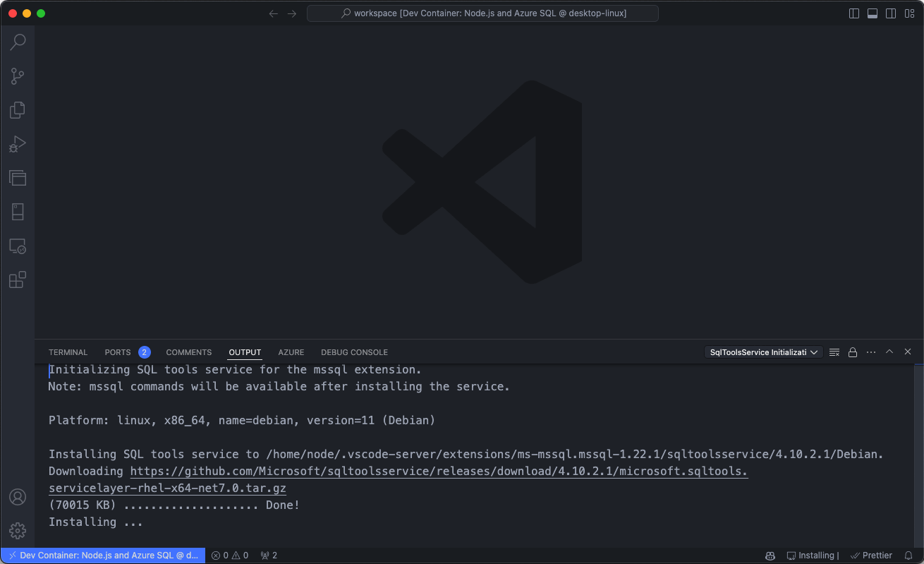Open the workspace search command box
Viewport: 924px width, 564px height.
click(x=482, y=13)
